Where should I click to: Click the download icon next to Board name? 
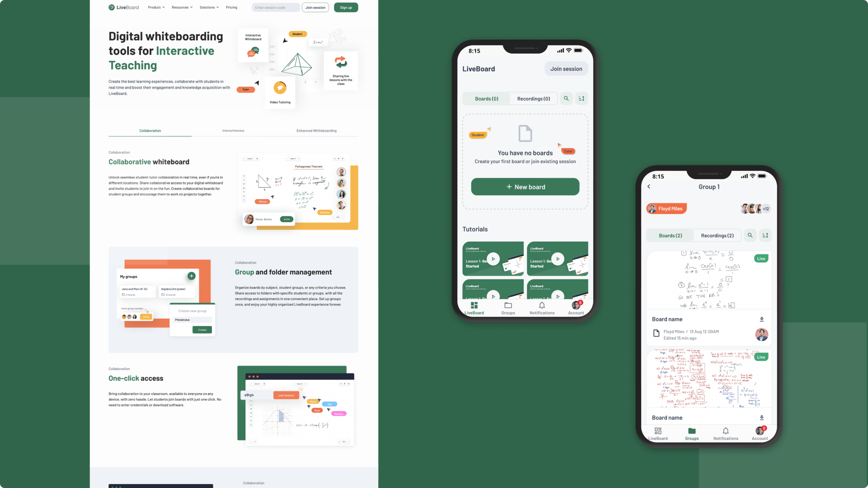tap(762, 319)
